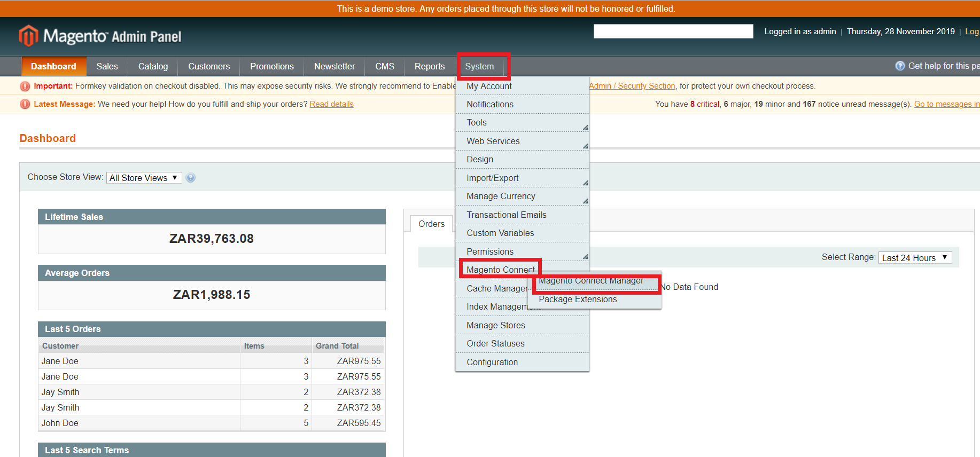Click the Latest Message alert icon
Viewport: 980px width, 457px height.
point(25,104)
